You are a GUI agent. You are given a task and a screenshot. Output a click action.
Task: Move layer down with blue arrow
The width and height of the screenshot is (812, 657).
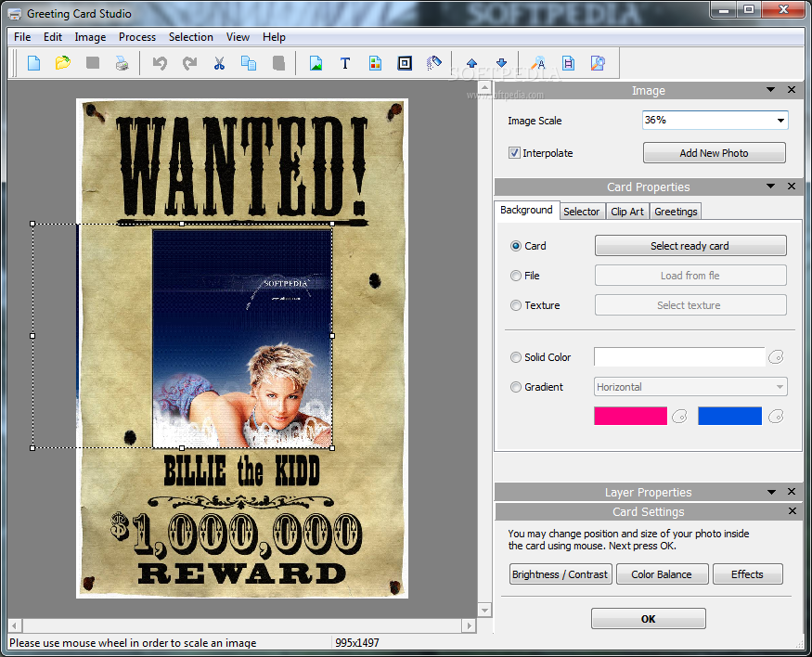click(x=501, y=63)
